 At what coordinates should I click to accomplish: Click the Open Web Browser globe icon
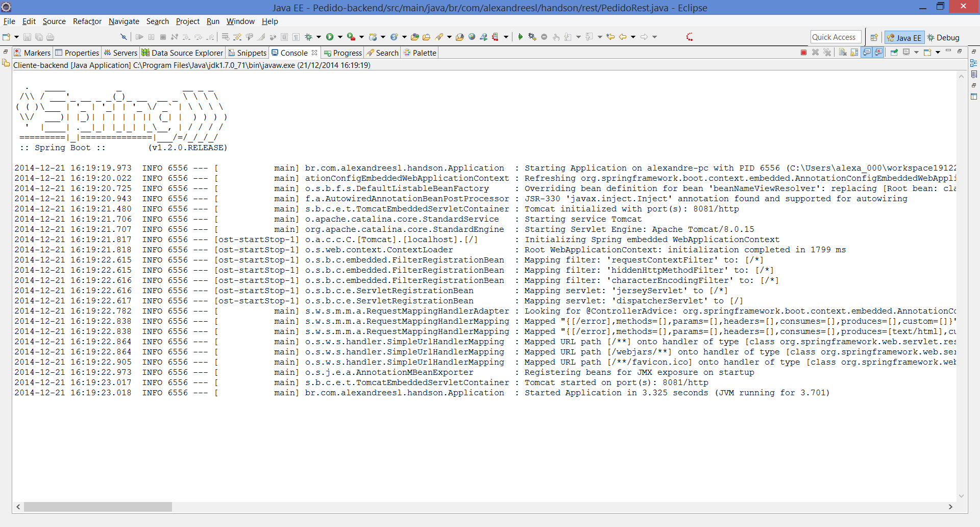pyautogui.click(x=472, y=37)
